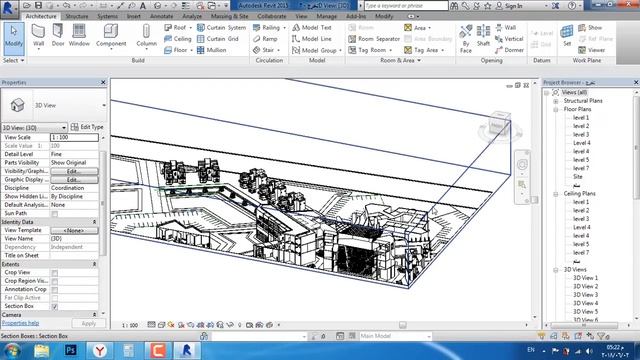Click the Sign In button
Screen dimensions: 640x360
coord(509,6)
